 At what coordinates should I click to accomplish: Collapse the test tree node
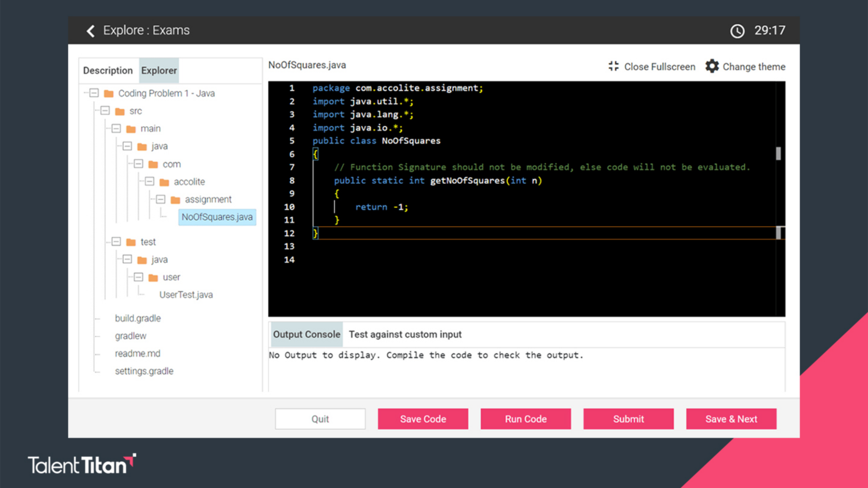pyautogui.click(x=116, y=241)
